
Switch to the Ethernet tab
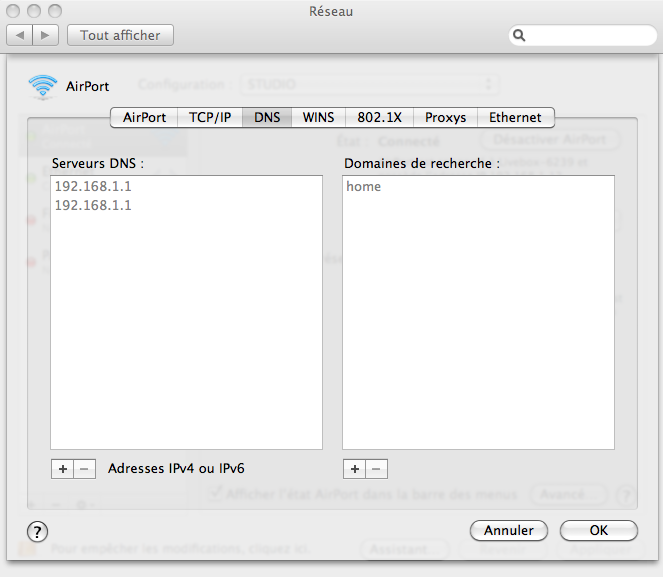click(x=515, y=117)
